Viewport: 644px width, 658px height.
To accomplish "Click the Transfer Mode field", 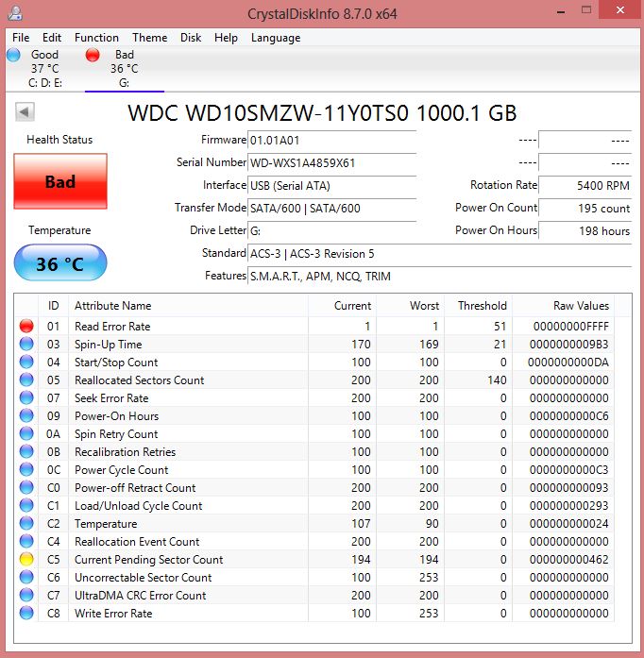I will click(331, 208).
